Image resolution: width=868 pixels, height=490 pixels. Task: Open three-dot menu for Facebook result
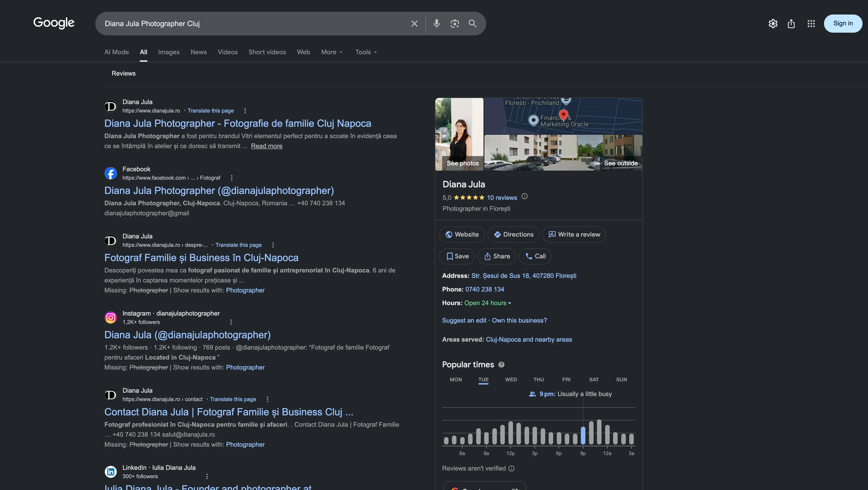point(232,178)
